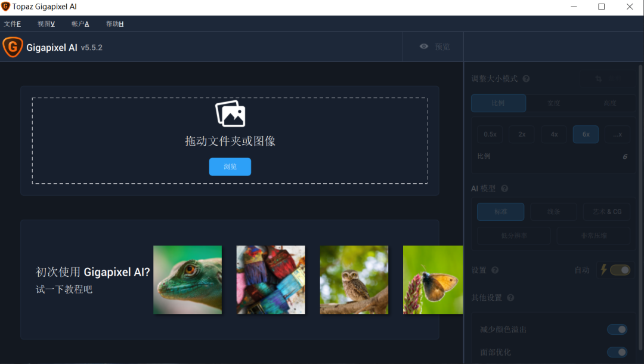Click the Gigapixel AI logo icon
This screenshot has height=364, width=644.
tap(13, 47)
